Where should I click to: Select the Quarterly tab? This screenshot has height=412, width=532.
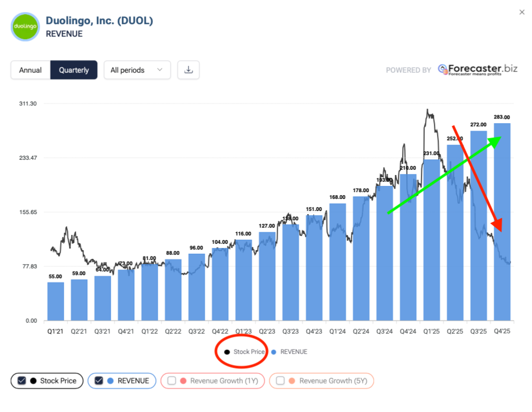pyautogui.click(x=74, y=70)
